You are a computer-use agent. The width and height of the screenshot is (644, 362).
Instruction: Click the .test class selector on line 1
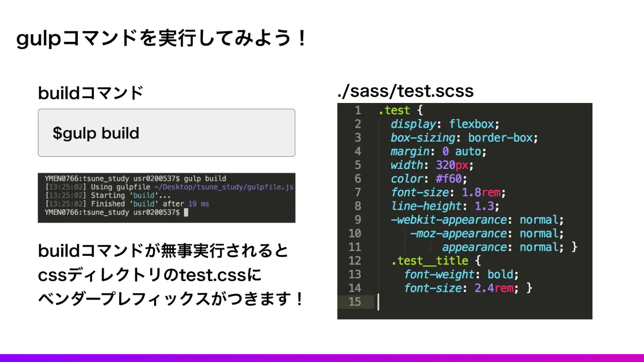coord(394,110)
